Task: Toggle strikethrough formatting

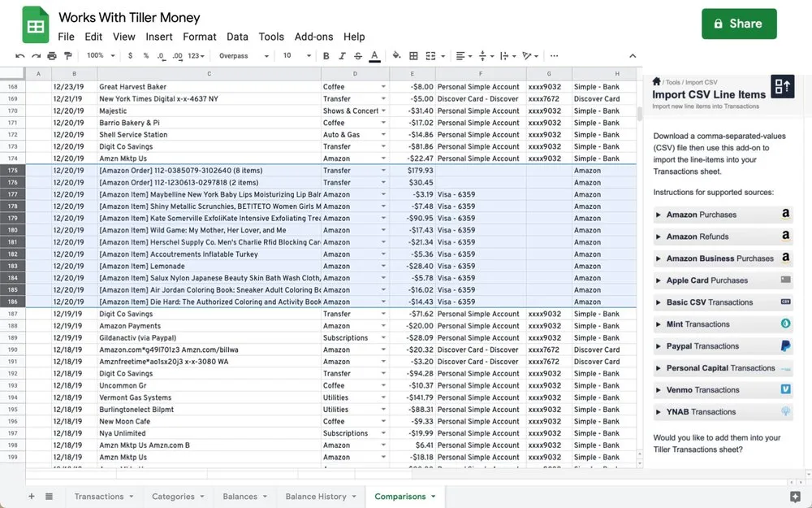Action: [358, 56]
